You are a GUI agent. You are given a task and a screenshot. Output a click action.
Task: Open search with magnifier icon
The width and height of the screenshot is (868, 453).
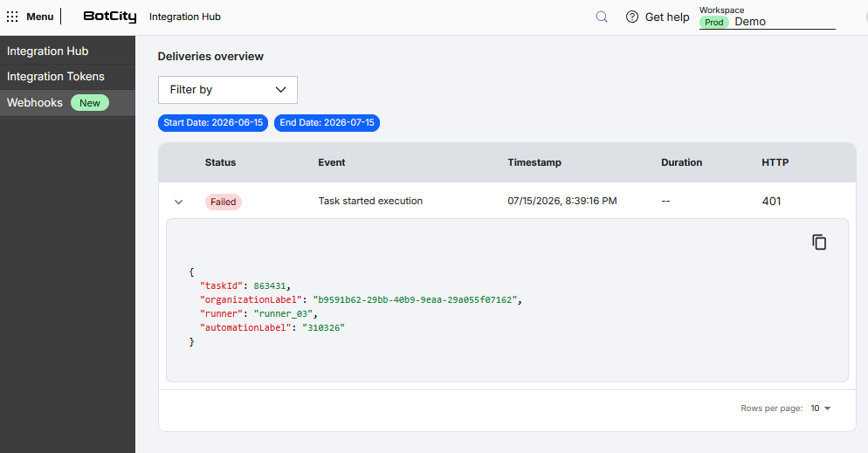point(602,17)
